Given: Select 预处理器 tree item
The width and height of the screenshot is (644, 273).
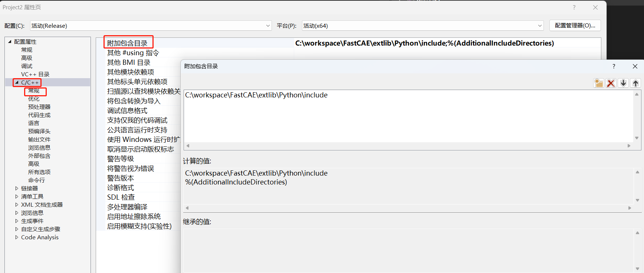Looking at the screenshot, I should 39,107.
